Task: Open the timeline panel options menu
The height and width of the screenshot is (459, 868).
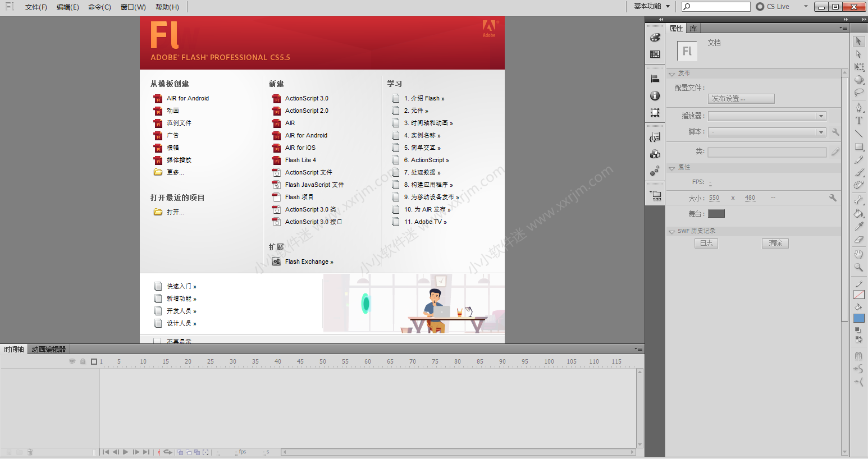Action: pyautogui.click(x=638, y=348)
